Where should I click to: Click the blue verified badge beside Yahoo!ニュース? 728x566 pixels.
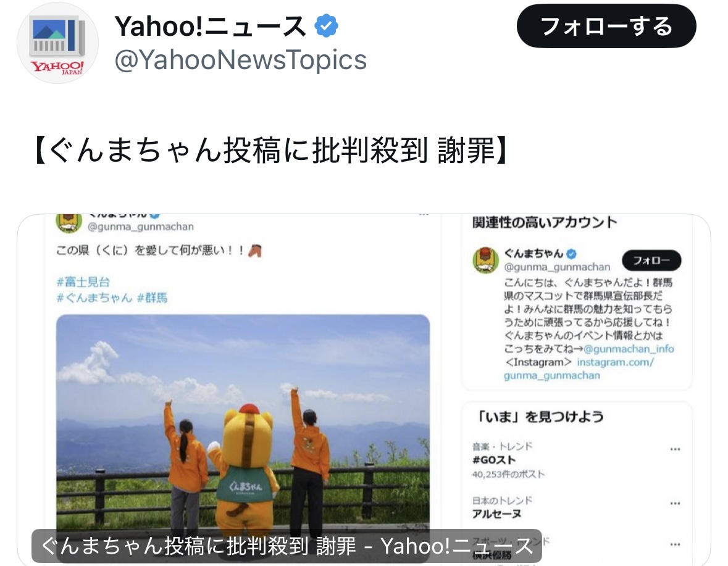327,25
